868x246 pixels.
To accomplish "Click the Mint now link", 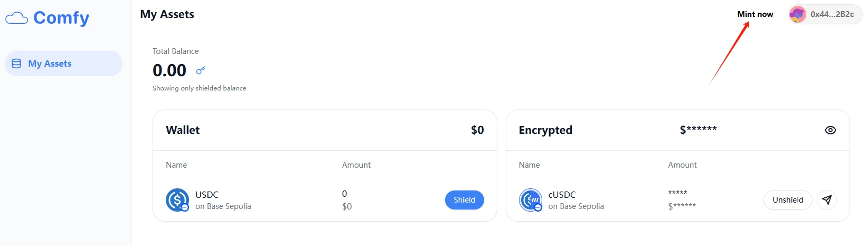I will coord(755,14).
